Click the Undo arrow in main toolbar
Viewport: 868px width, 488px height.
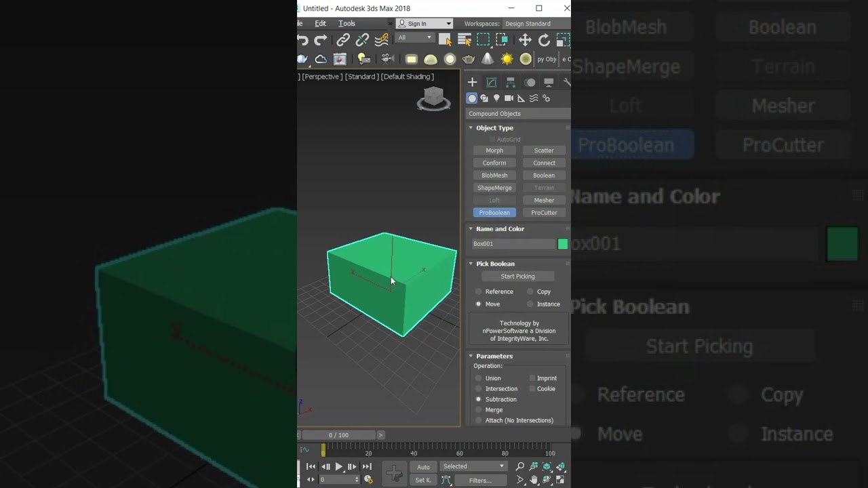click(x=303, y=40)
